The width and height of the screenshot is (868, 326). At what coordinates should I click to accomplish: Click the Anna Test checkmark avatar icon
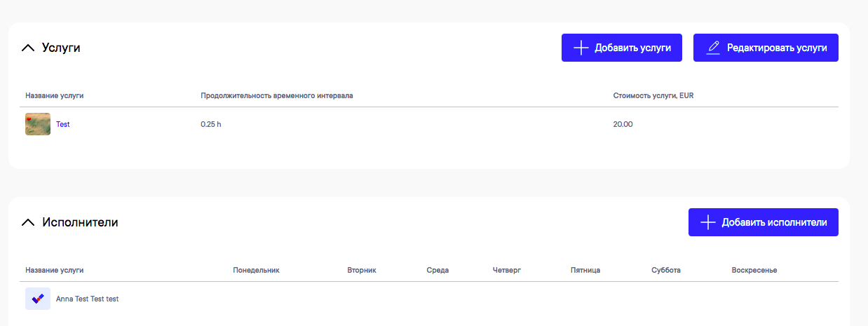coord(38,299)
